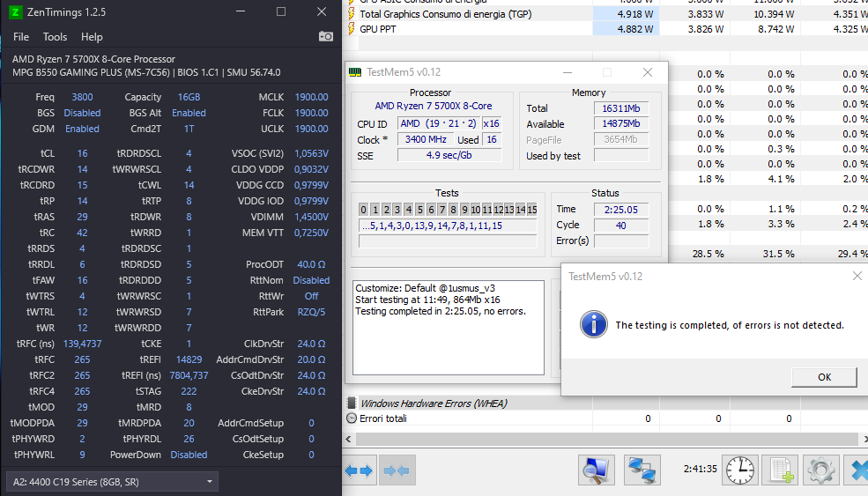Select Total Graphics Consumo di energia row
This screenshot has width=868, height=496.
point(605,14)
